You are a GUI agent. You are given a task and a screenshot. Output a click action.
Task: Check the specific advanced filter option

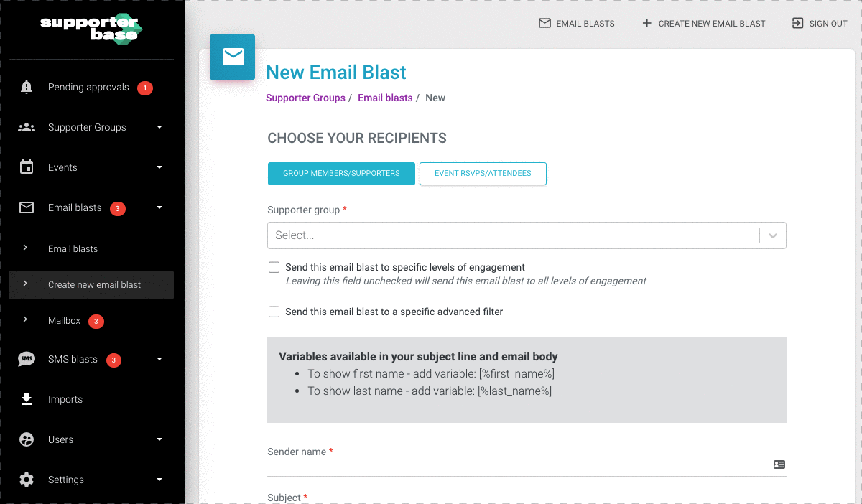click(x=274, y=312)
